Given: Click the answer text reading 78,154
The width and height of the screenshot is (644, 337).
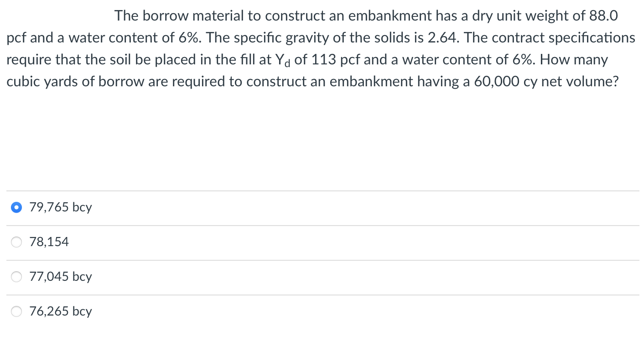Looking at the screenshot, I should point(49,242).
